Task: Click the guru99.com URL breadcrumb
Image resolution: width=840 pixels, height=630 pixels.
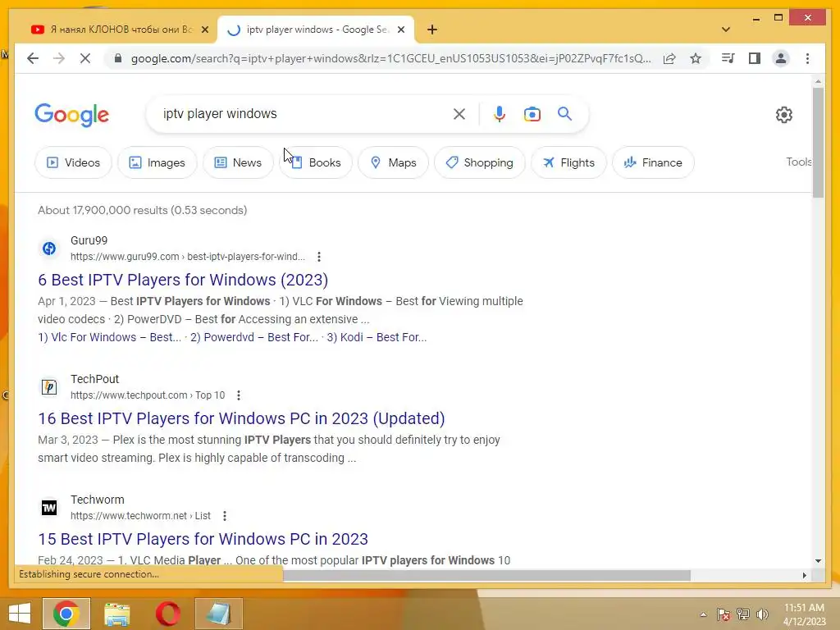Action: coord(188,257)
